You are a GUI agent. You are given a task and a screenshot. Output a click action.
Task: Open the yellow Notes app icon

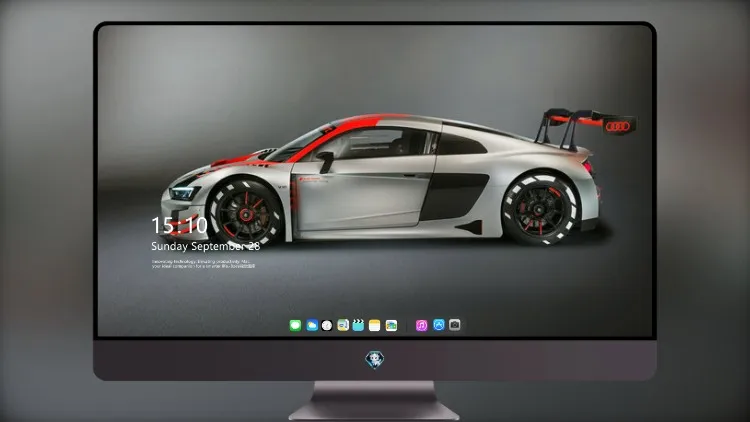[375, 325]
